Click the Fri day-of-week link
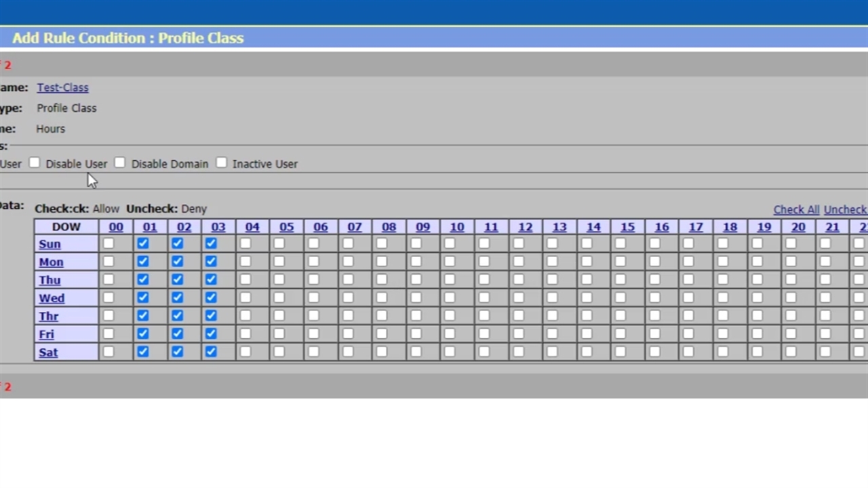The height and width of the screenshot is (488, 868). [46, 334]
